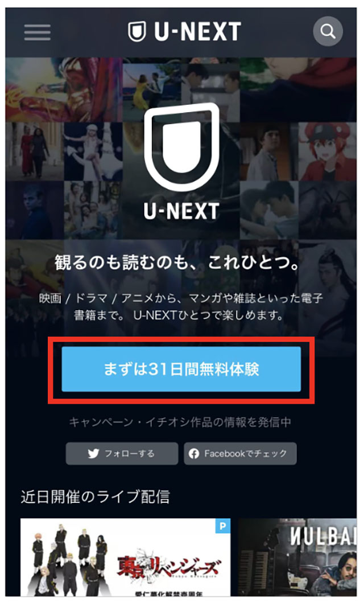Click the フォローする button
Image resolution: width=364 pixels, height=603 pixels.
122,453
